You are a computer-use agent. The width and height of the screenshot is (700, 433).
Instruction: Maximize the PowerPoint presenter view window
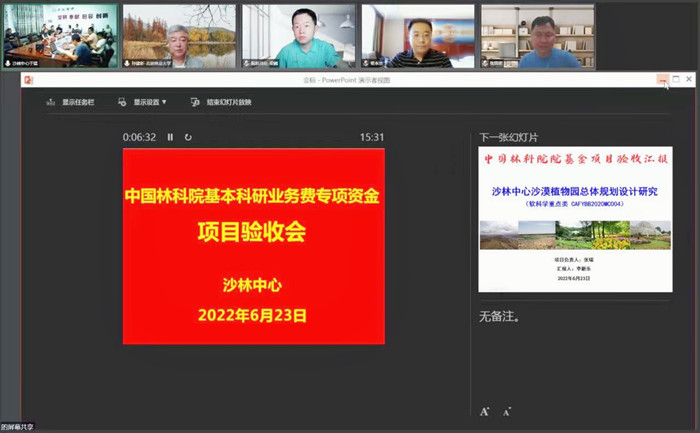676,79
